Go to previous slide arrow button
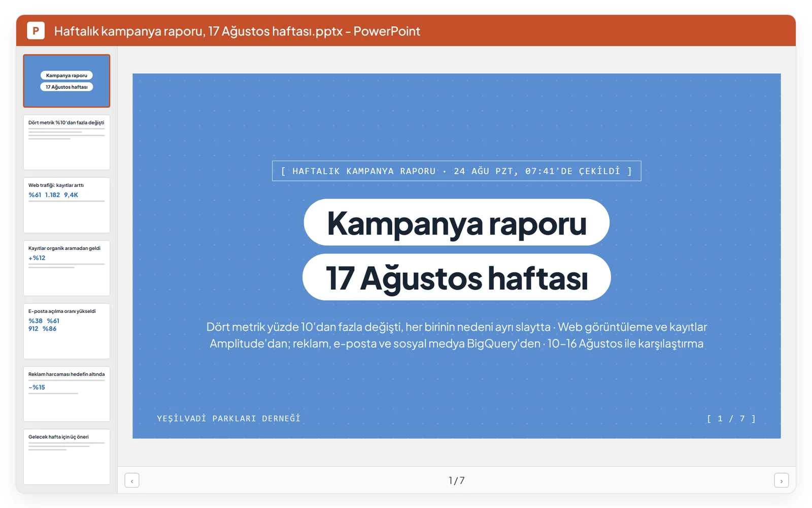This screenshot has width=812, height=508. coord(132,480)
